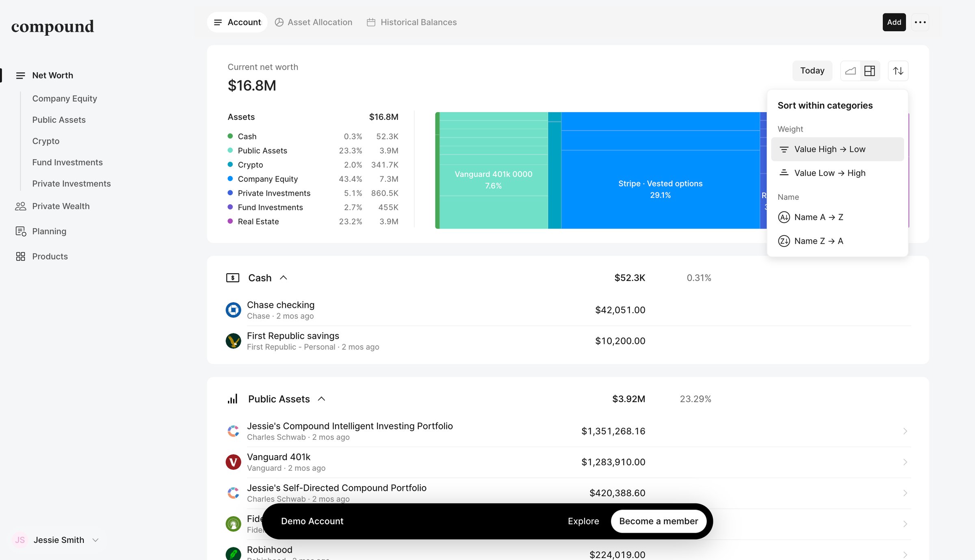Click the Public Assets bar chart icon

[x=233, y=399]
